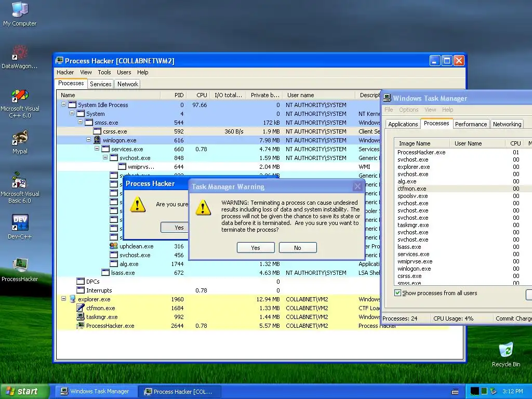532x399 pixels.
Task: Switch to the Services tab
Action: (x=100, y=84)
